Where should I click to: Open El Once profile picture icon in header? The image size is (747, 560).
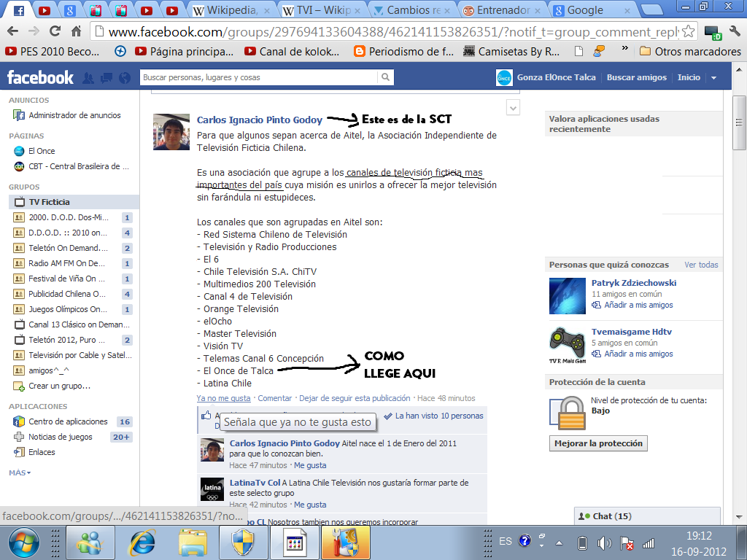[x=504, y=77]
